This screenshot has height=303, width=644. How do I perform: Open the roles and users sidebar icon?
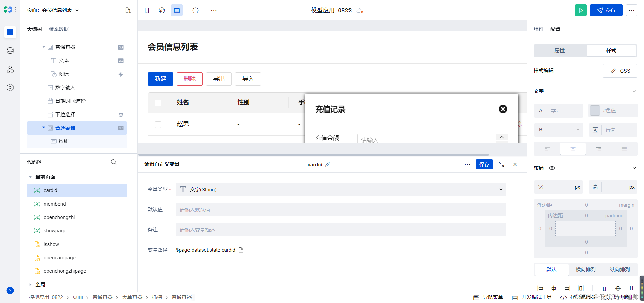pyautogui.click(x=10, y=69)
